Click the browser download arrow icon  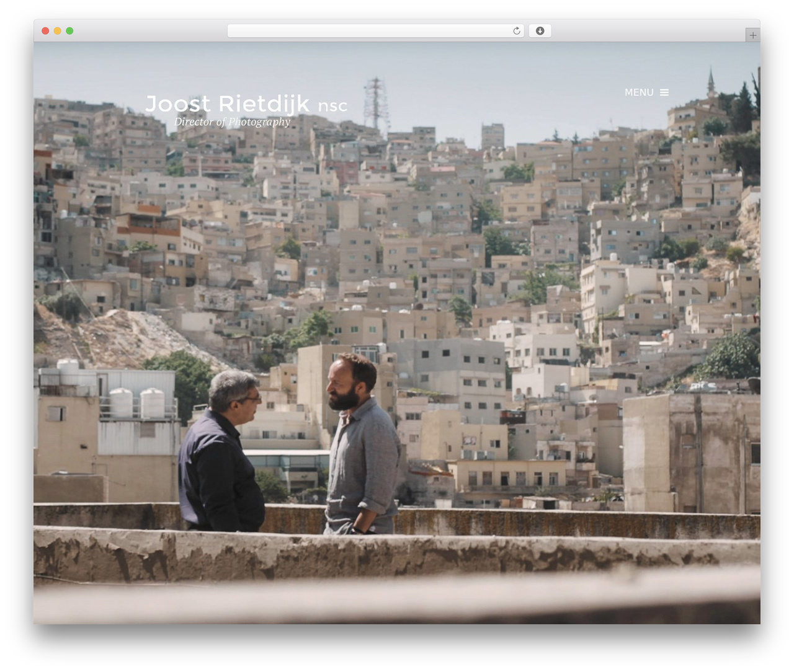pos(540,31)
